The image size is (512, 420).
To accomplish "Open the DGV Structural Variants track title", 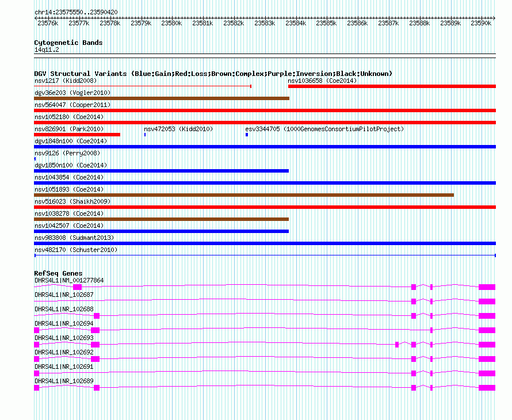I will pos(213,74).
